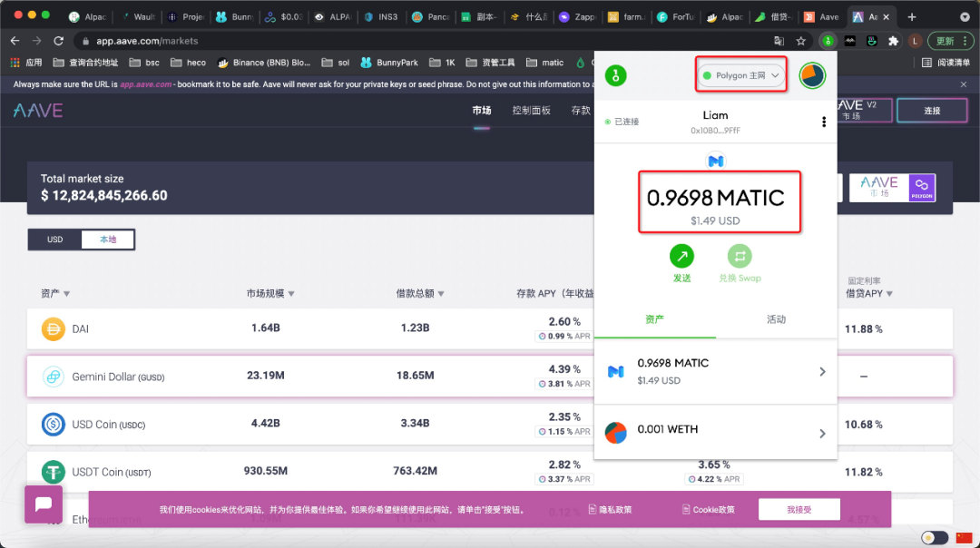Click the translate icon in the address bar
Screen dimensions: 980x548
coord(779,41)
